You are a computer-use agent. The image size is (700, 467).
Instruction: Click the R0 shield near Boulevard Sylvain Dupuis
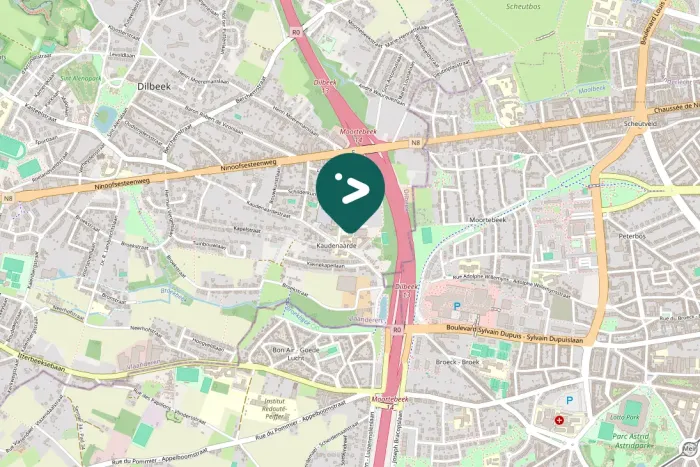(x=397, y=329)
